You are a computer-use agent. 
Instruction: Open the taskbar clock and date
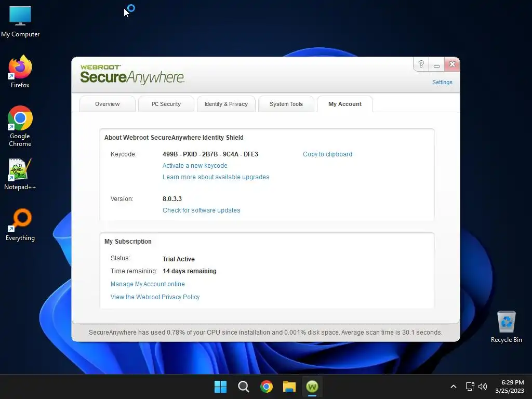click(510, 387)
